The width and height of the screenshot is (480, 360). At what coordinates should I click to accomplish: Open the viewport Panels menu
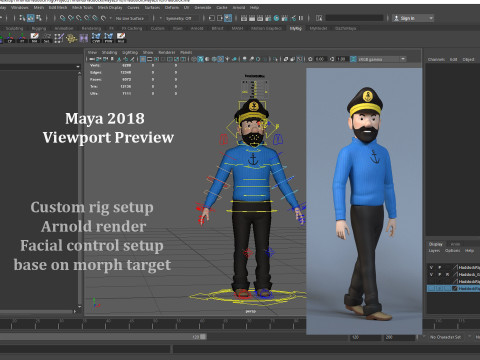click(x=186, y=52)
